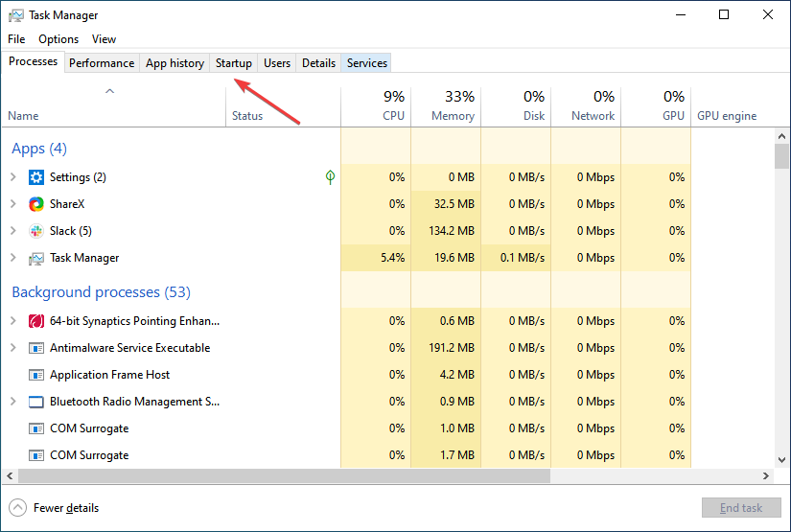Click the 0.1 MB/s disk value
Screen dimensions: 791x532
pos(523,258)
